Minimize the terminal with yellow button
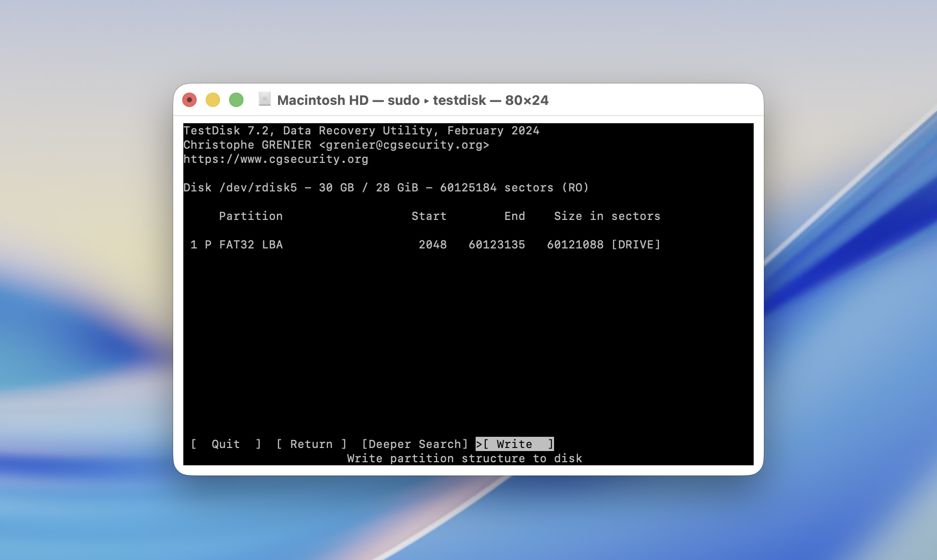This screenshot has height=560, width=937. click(x=213, y=100)
